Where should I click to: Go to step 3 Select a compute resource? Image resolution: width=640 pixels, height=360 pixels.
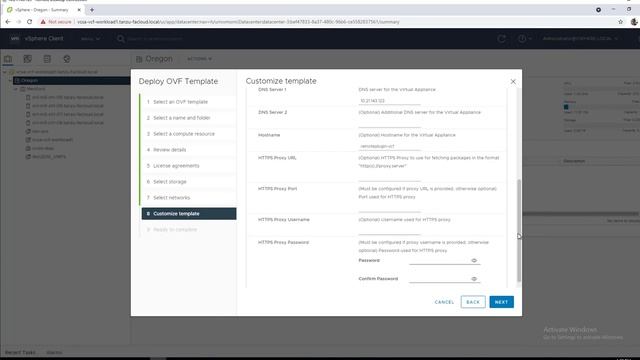(189, 133)
